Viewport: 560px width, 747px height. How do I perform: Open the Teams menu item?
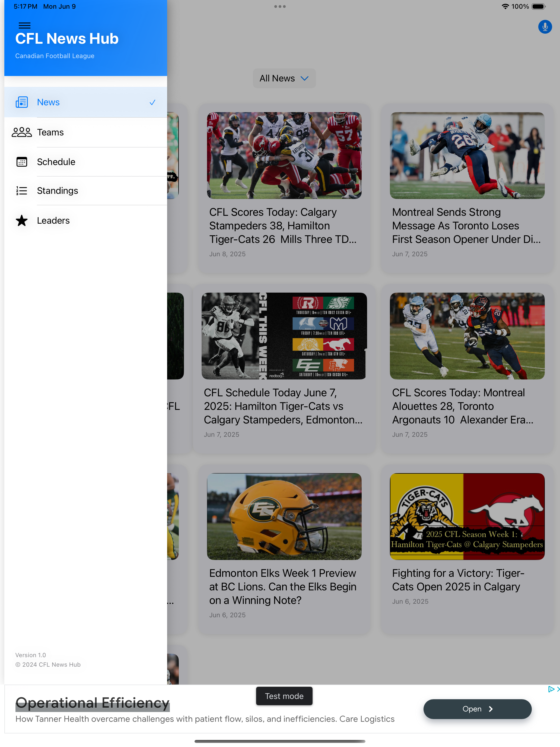(86, 132)
